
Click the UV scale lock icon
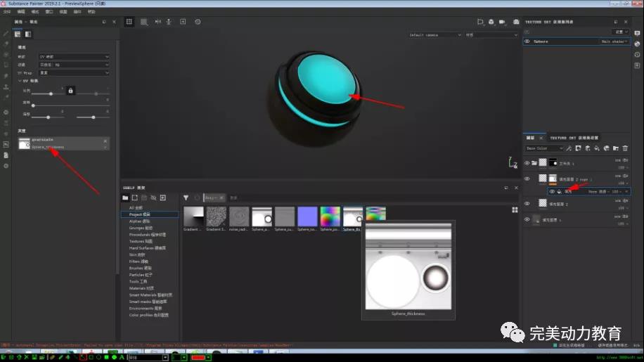click(x=70, y=91)
